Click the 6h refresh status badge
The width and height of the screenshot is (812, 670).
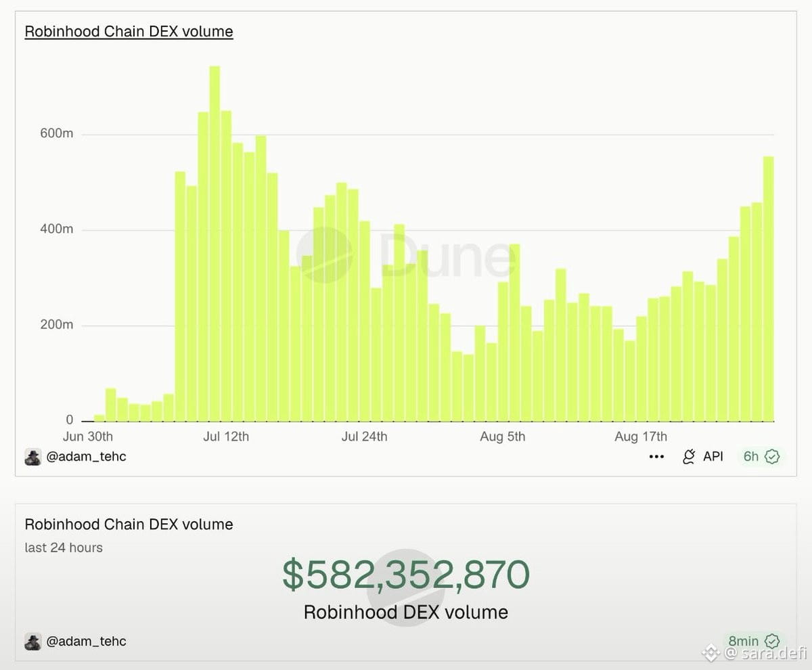coord(761,457)
